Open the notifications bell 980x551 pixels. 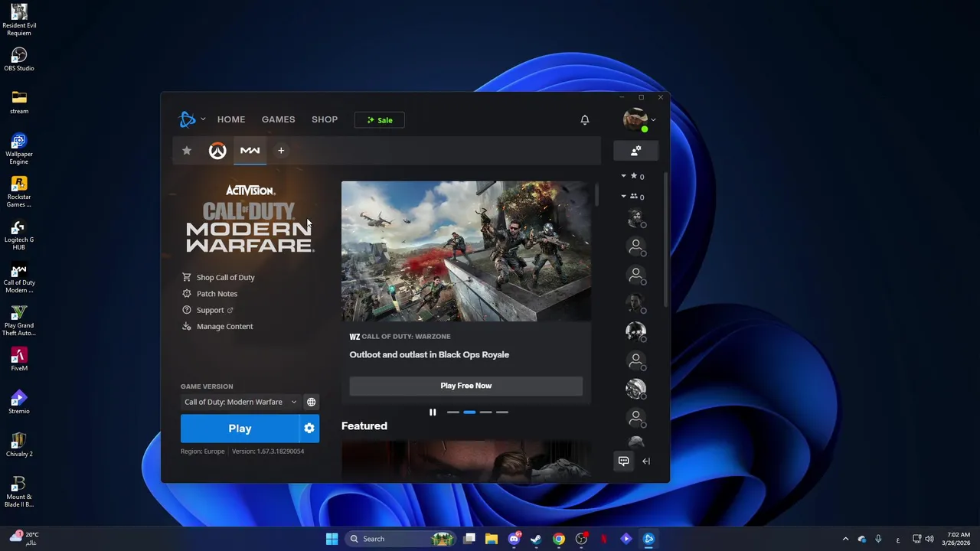tap(585, 119)
